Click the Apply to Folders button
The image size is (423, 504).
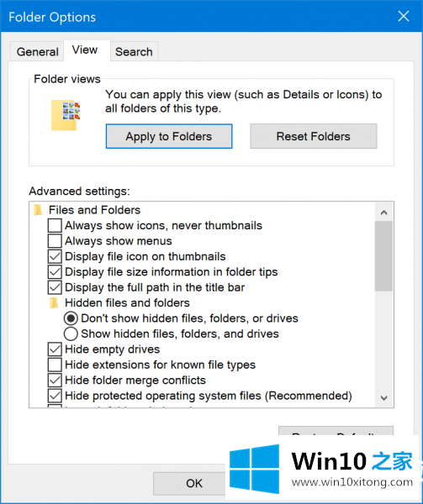tap(169, 136)
